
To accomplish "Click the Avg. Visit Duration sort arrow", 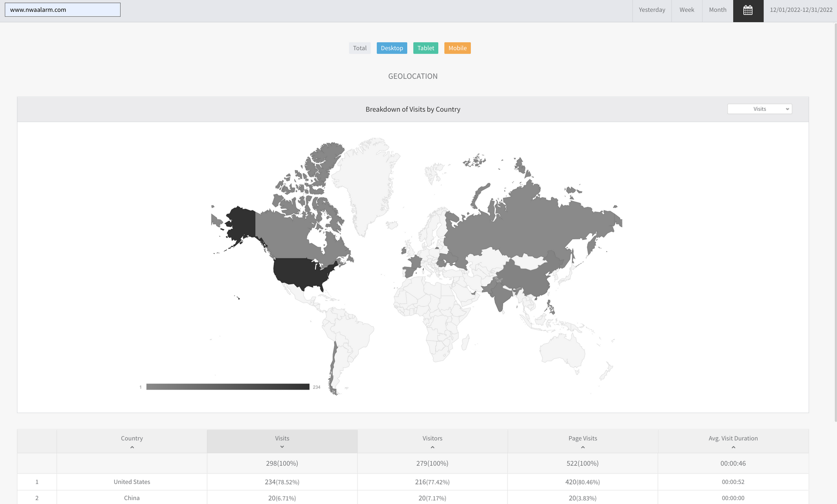I will point(733,447).
